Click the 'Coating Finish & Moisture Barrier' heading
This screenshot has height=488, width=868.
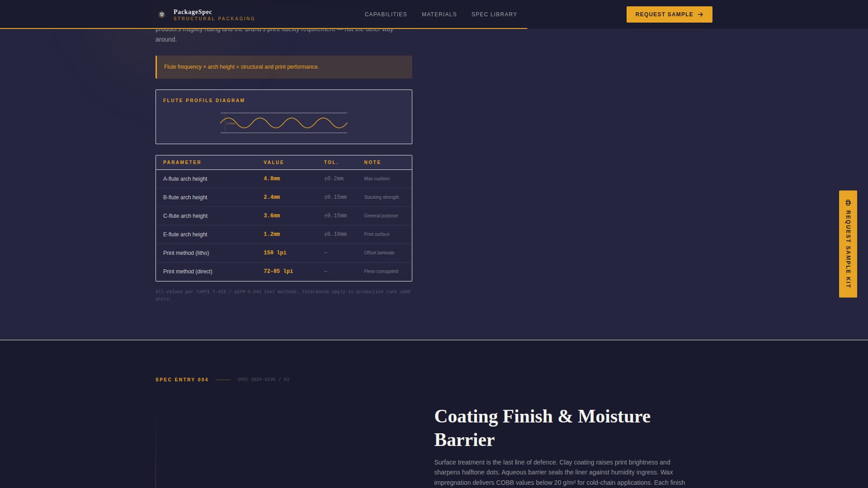[542, 428]
